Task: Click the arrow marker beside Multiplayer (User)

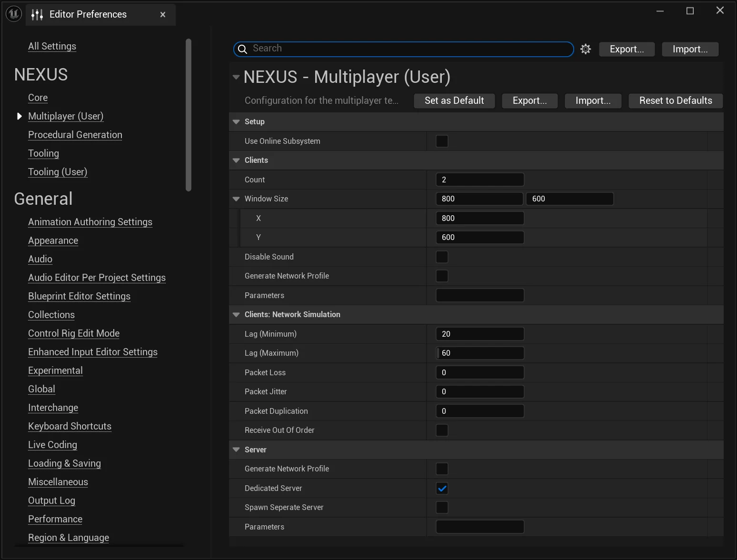Action: [x=19, y=116]
